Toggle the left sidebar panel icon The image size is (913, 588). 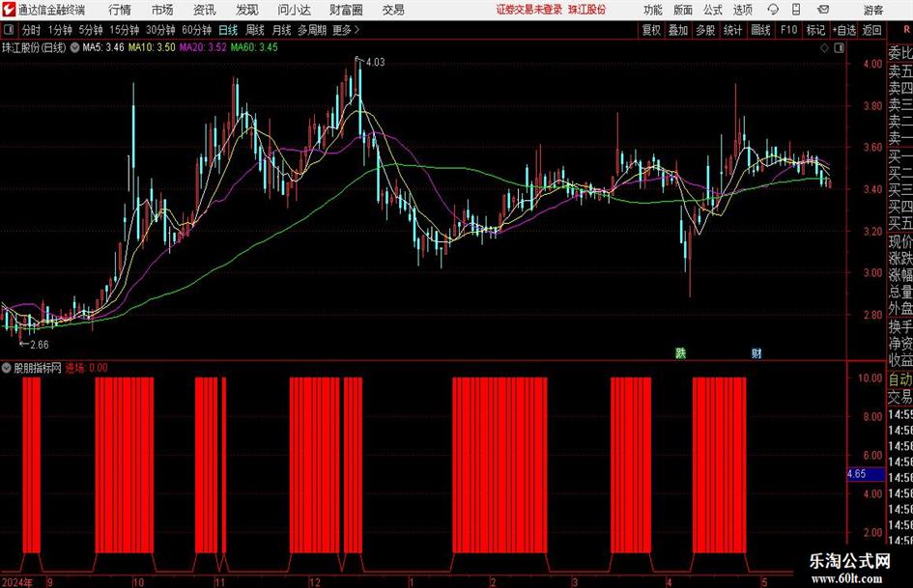[x=9, y=30]
